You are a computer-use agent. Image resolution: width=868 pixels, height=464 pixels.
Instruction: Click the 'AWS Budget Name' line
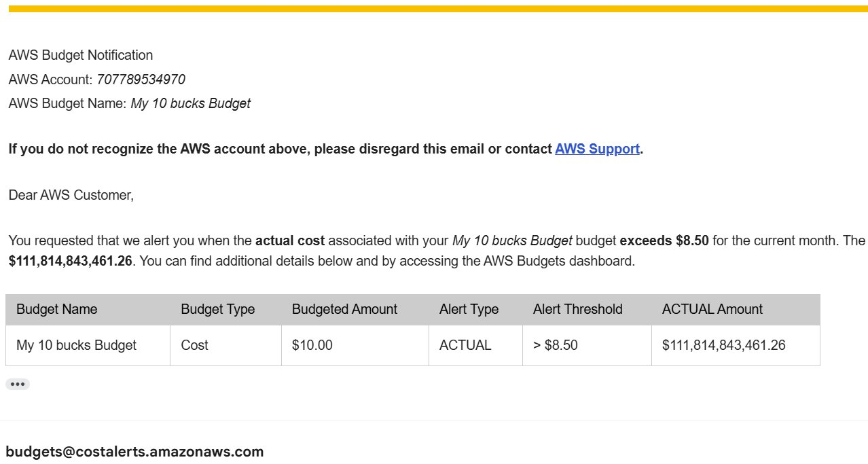[x=129, y=104]
